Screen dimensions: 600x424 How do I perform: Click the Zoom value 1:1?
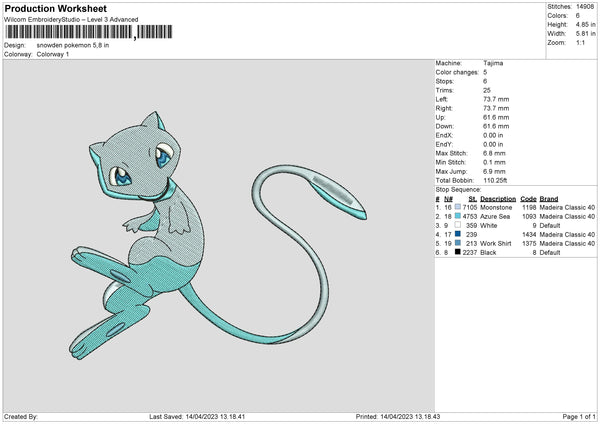(x=580, y=42)
